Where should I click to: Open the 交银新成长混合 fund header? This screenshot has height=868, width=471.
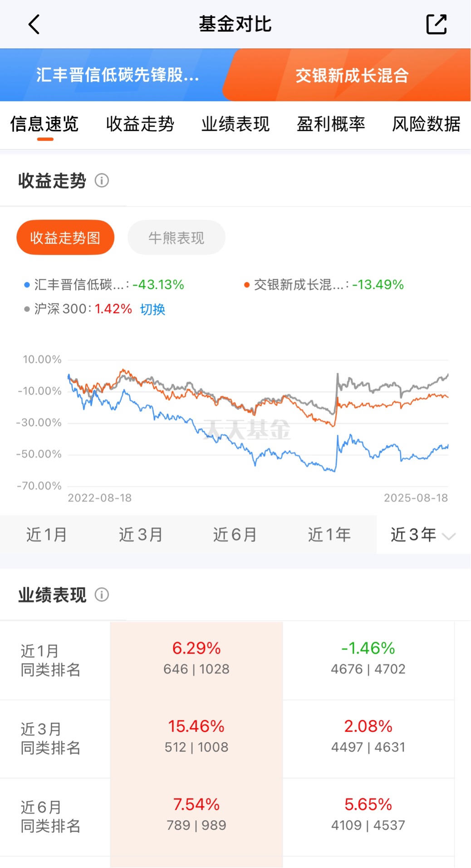352,75
